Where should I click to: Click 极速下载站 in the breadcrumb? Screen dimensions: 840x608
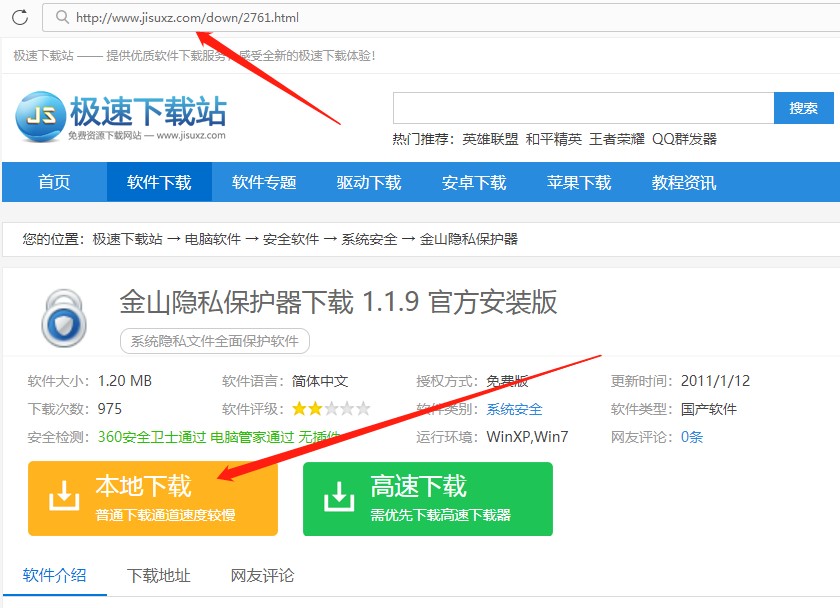(128, 239)
